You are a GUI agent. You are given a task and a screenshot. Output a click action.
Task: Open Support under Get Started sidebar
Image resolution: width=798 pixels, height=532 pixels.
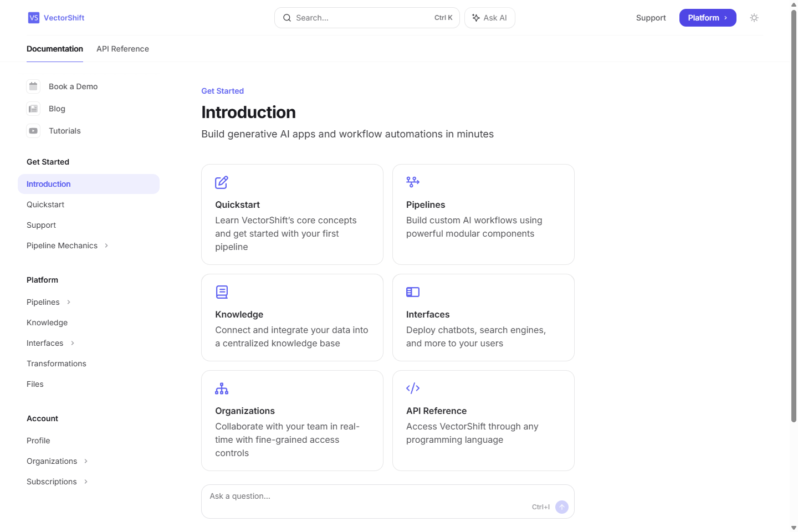pos(41,225)
